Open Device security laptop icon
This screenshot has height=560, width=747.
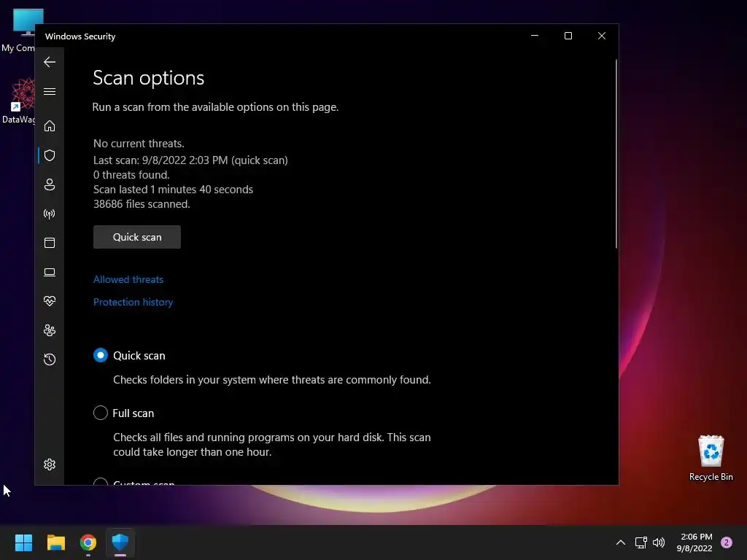click(x=50, y=272)
